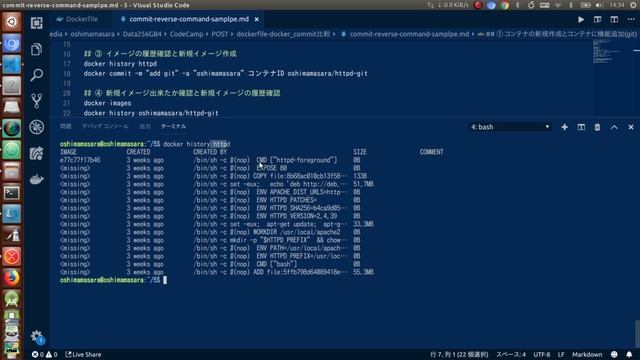Click Visual Studio Code icon in dock
Viewport: 640px width, 360px height.
point(11,64)
